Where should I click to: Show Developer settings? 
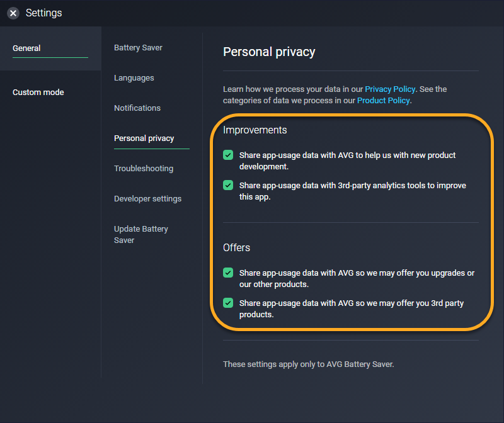pyautogui.click(x=147, y=199)
